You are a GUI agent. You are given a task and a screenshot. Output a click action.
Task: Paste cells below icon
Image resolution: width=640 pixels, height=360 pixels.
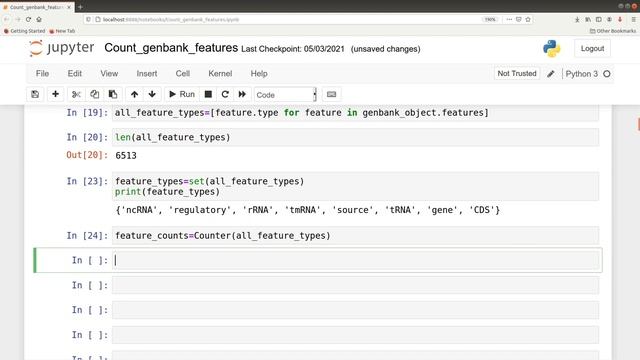pos(113,94)
